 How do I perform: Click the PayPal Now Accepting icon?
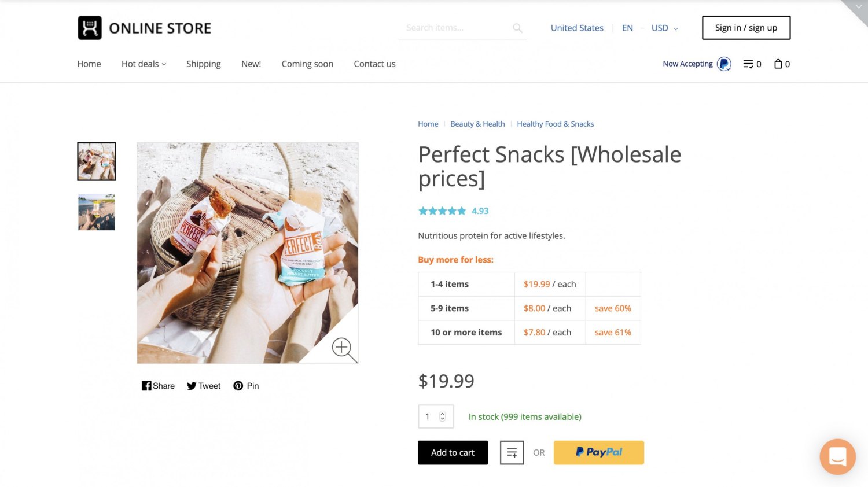pyautogui.click(x=723, y=64)
